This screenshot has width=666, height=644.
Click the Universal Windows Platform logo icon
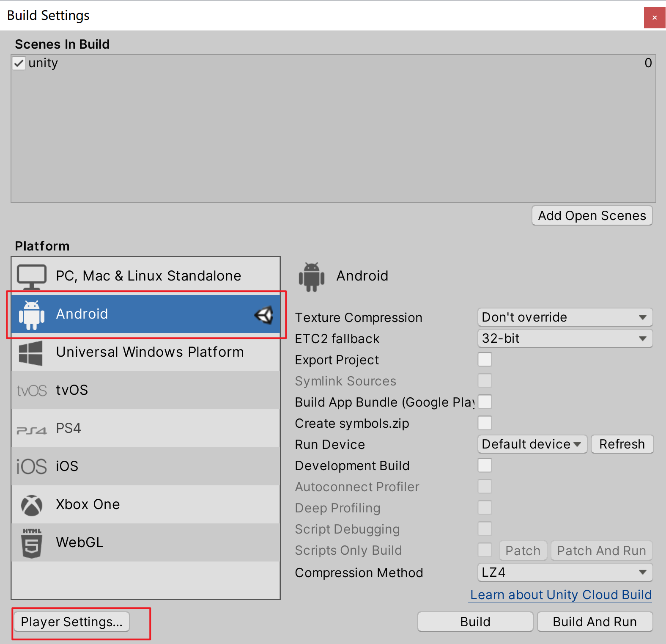[31, 353]
